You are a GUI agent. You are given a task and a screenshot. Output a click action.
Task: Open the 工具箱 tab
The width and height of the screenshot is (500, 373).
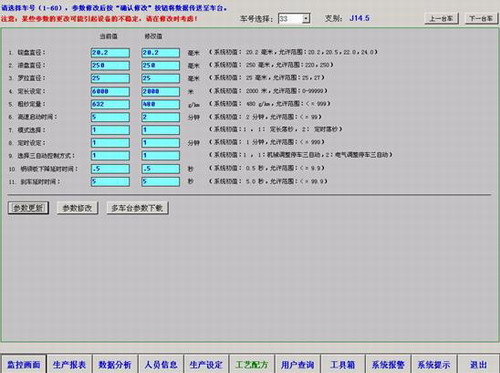coord(342,364)
